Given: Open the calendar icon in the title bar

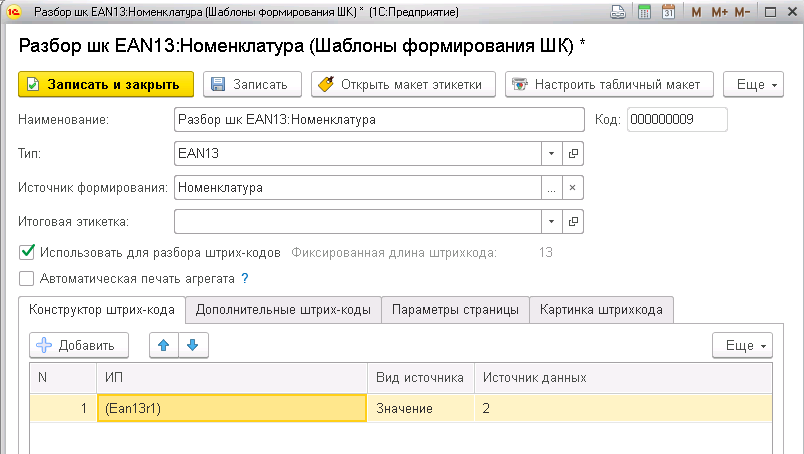Looking at the screenshot, I should [668, 12].
